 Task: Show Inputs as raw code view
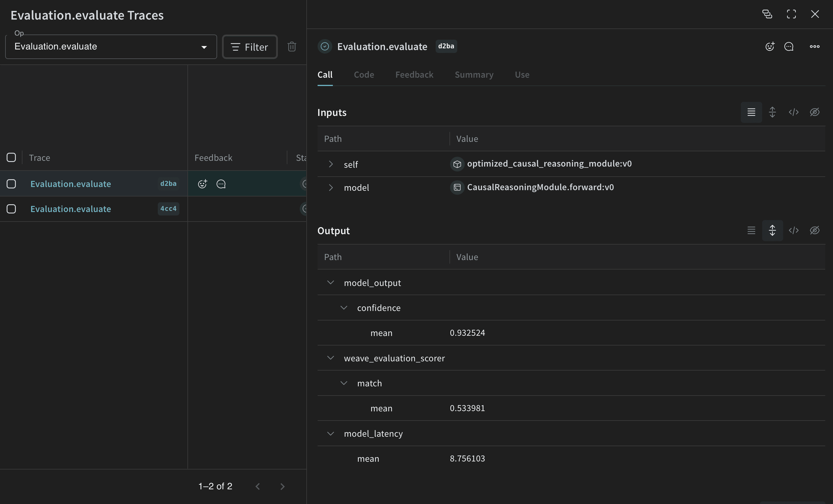coord(794,112)
